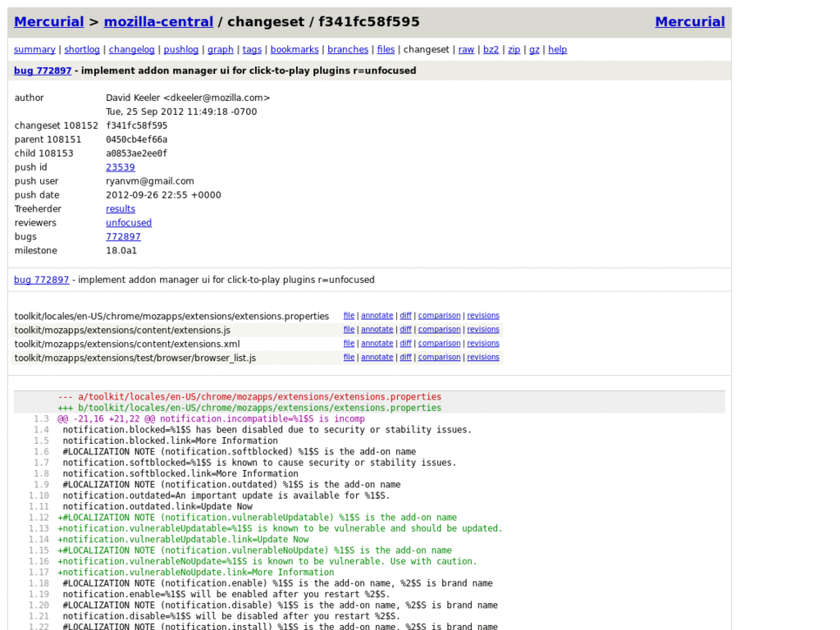Open diff link for extensions.xml
Screen dimensions: 840x630
pos(405,344)
